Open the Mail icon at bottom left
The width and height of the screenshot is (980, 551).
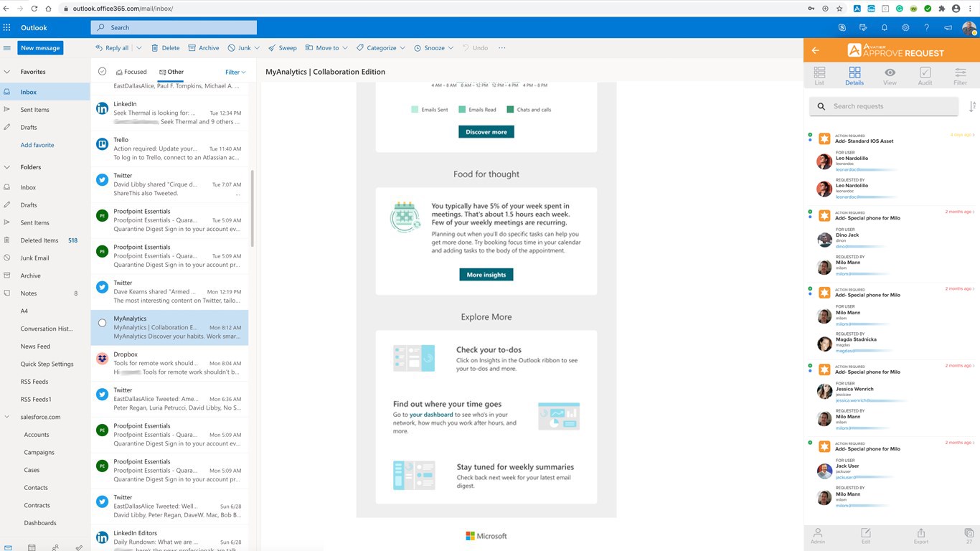click(x=8, y=547)
